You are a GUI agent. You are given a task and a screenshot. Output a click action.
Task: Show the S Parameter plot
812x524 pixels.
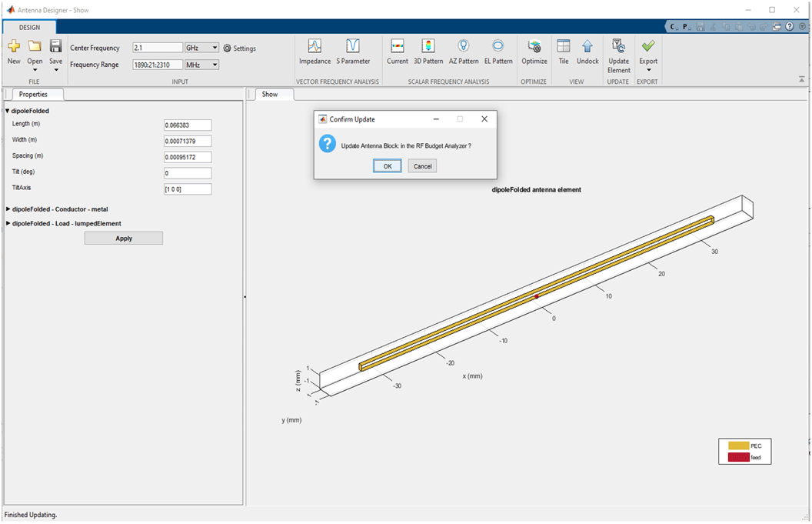(353, 52)
